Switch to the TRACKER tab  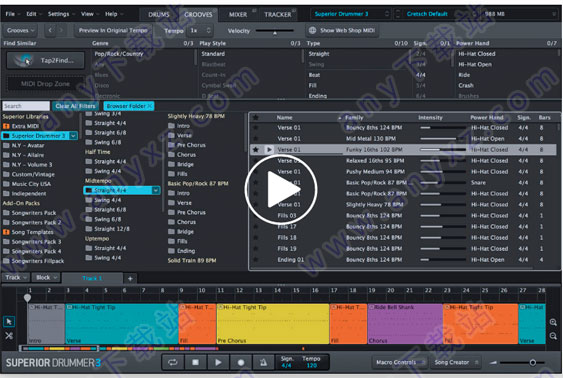(278, 14)
